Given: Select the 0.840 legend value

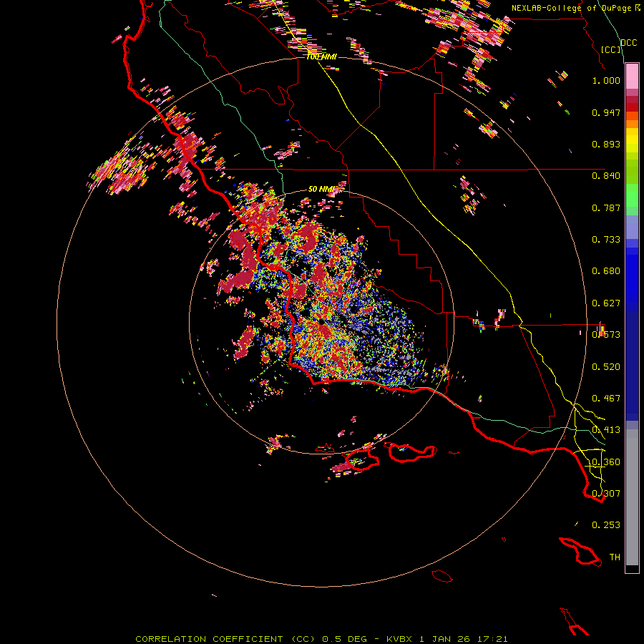Looking at the screenshot, I should click(x=606, y=176).
